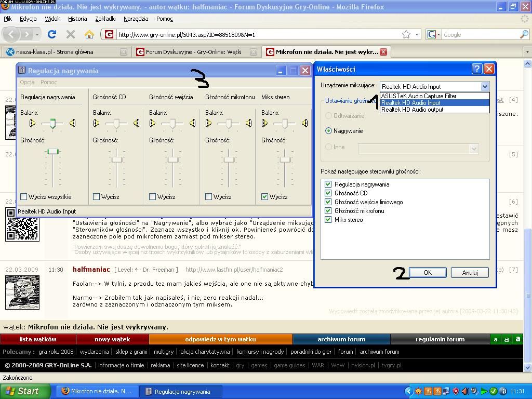Select the Nagrywanie radio button
The height and width of the screenshot is (399, 532).
(x=328, y=131)
